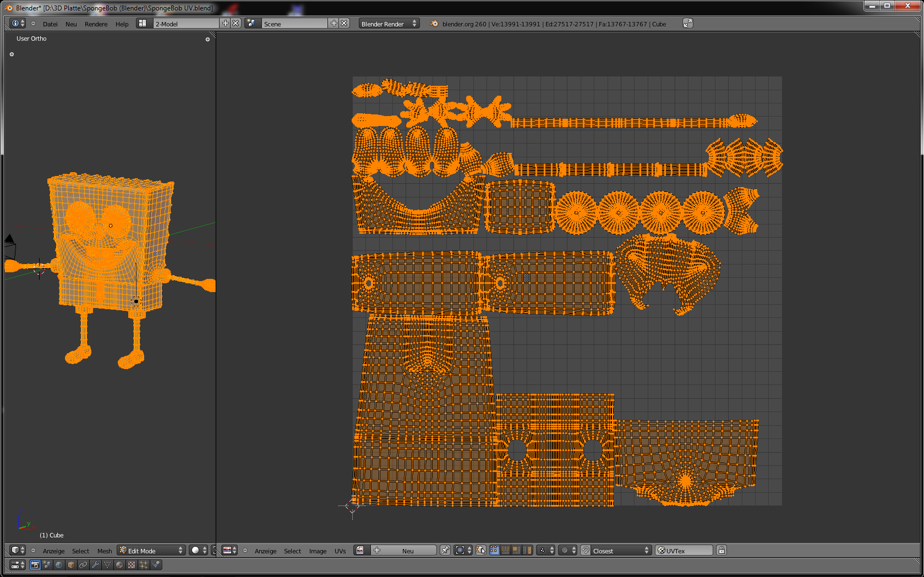This screenshot has width=924, height=577.
Task: Toggle the UV snap magnet
Action: pos(585,550)
